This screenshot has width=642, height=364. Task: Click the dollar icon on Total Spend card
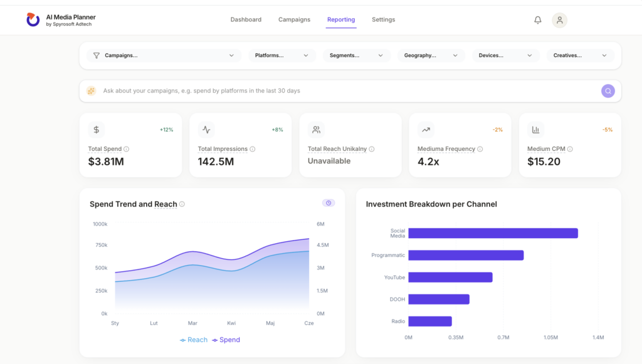[x=96, y=130]
